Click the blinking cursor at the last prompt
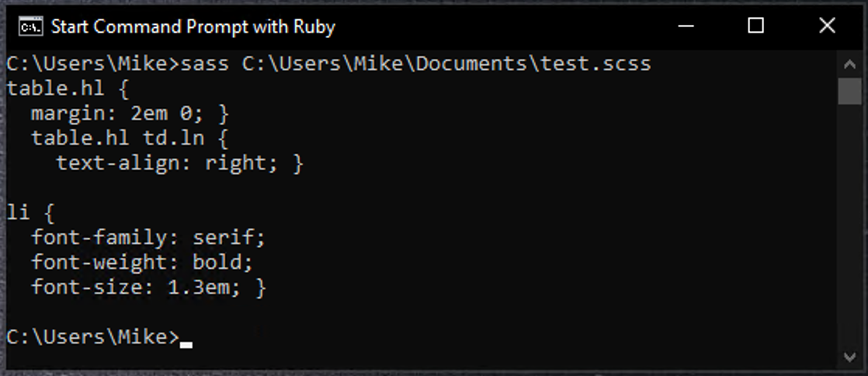Viewport: 868px width, 376px height. (x=186, y=342)
